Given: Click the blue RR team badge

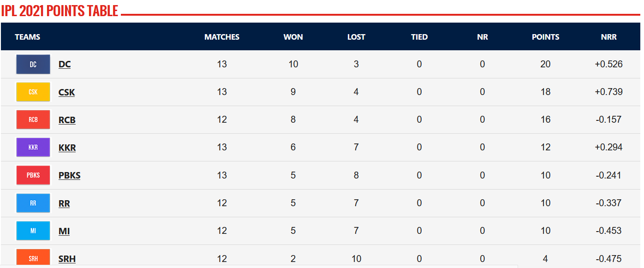Looking at the screenshot, I should 33,203.
